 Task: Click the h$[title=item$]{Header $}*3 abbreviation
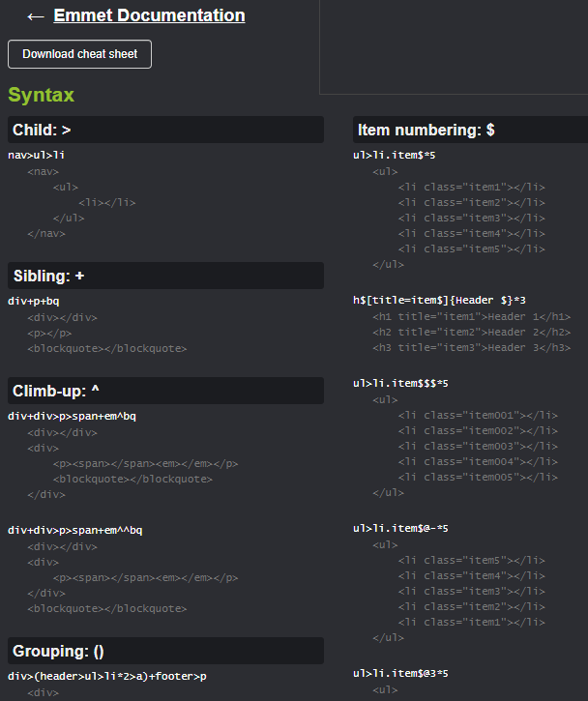click(x=439, y=300)
